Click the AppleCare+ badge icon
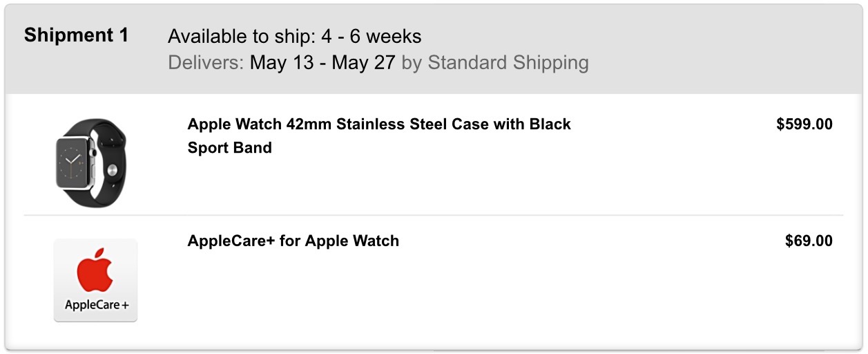The image size is (868, 354). pyautogui.click(x=95, y=280)
